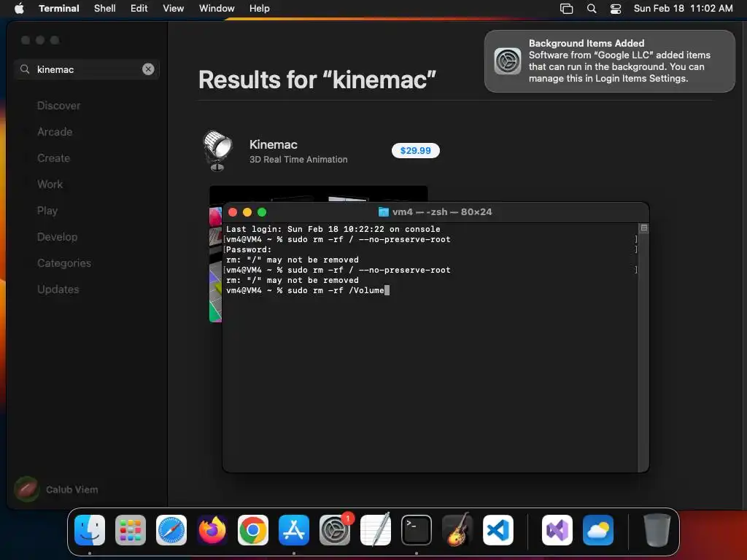747x560 pixels.
Task: Click the date and time in menu bar
Action: (x=683, y=8)
